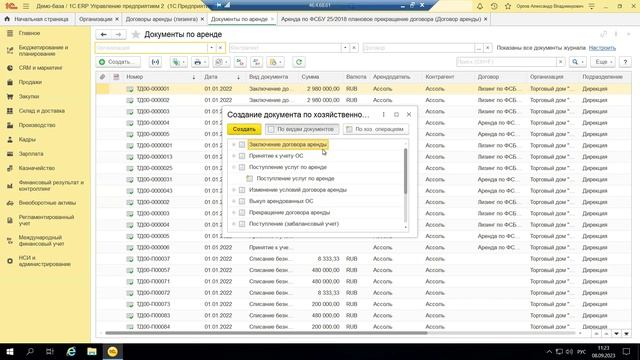The height and width of the screenshot is (360, 640).
Task: Open the main menu hamburger icon
Action: click(26, 6)
